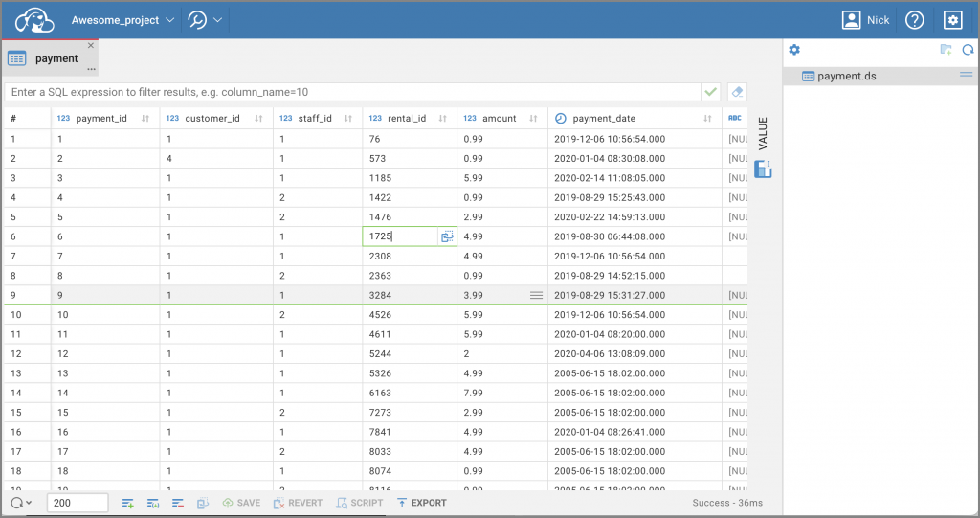Click the CloudBeaver logo icon
Screen dimensions: 980x518
pos(34,20)
